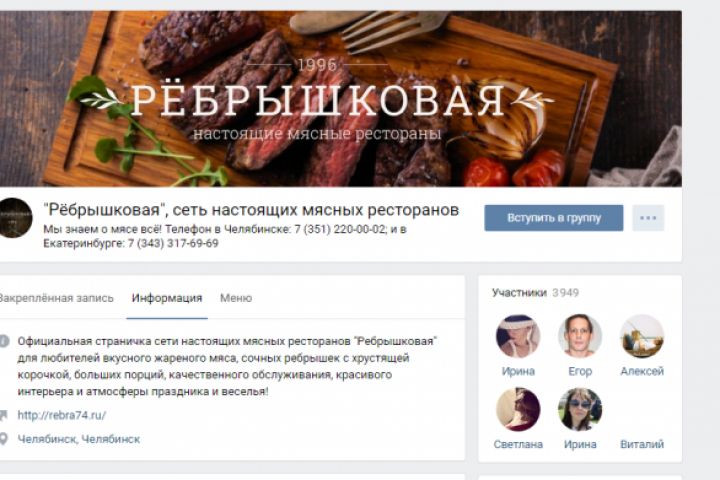Open Светлана's member avatar
This screenshot has height=480, width=720.
click(518, 409)
